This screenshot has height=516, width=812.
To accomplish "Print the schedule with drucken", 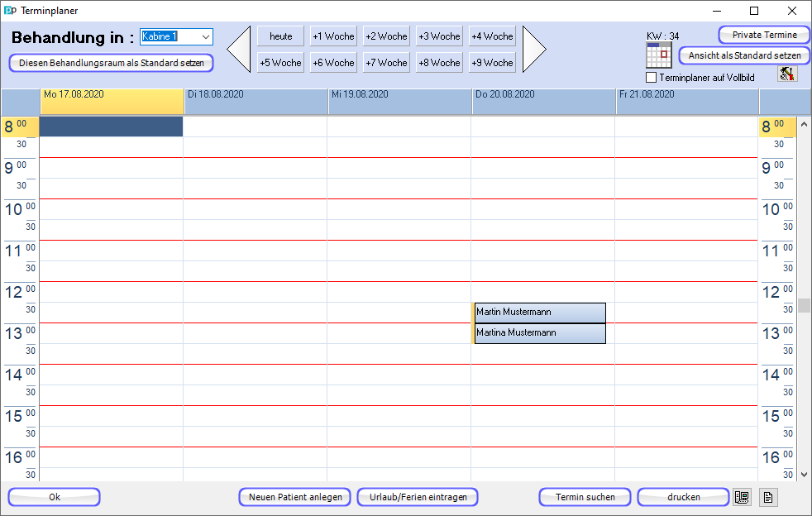I will 684,497.
